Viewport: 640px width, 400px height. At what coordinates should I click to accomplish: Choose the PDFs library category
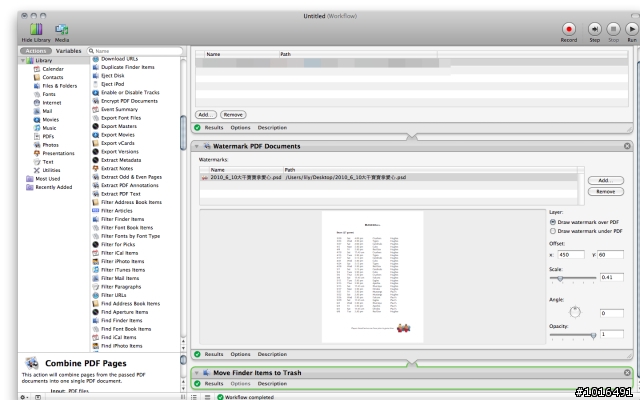49,136
